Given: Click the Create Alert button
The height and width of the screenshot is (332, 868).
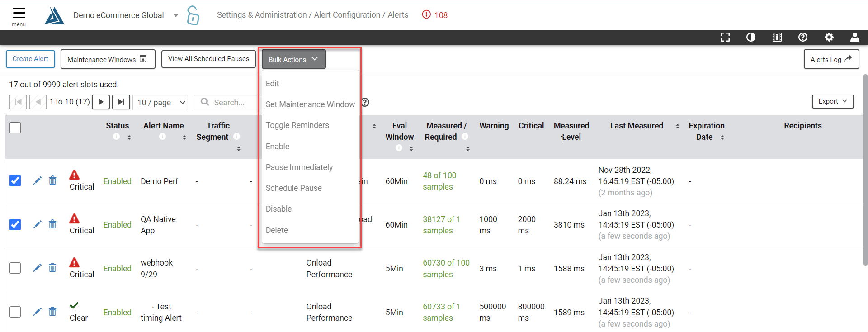Looking at the screenshot, I should pos(30,59).
